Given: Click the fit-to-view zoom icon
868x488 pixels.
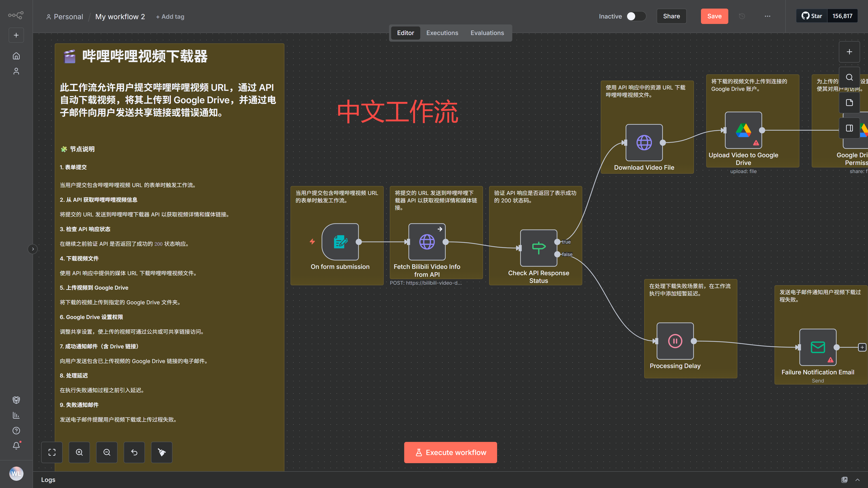Looking at the screenshot, I should click(52, 452).
